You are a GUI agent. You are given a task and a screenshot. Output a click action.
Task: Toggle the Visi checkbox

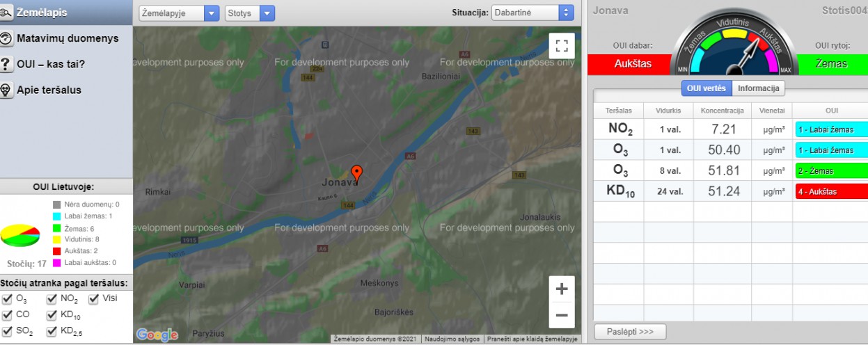pos(94,300)
